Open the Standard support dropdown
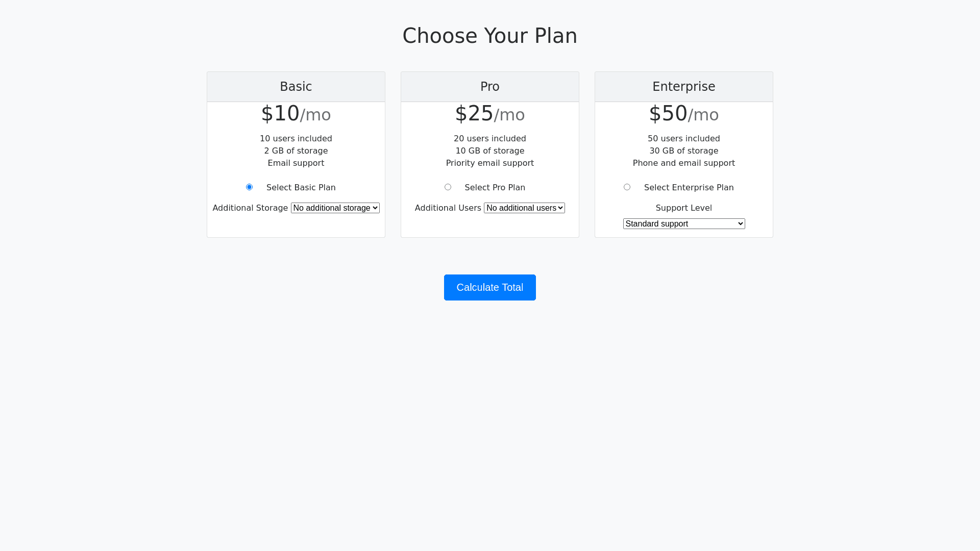 point(683,224)
